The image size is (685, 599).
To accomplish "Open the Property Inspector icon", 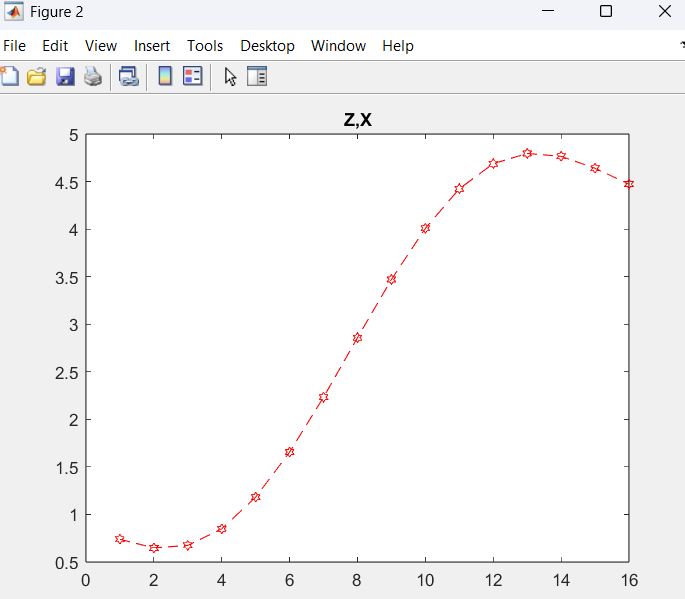I will (257, 76).
